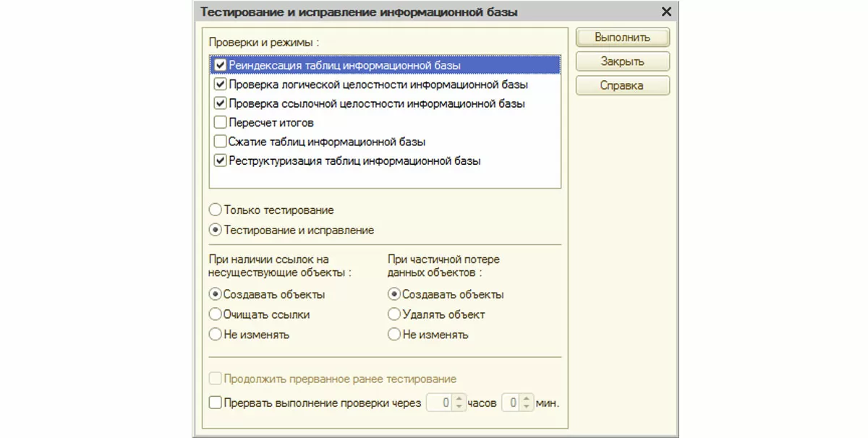Toggle Проверка логической целостности checkbox
Screen dimensions: 868x438
221,85
